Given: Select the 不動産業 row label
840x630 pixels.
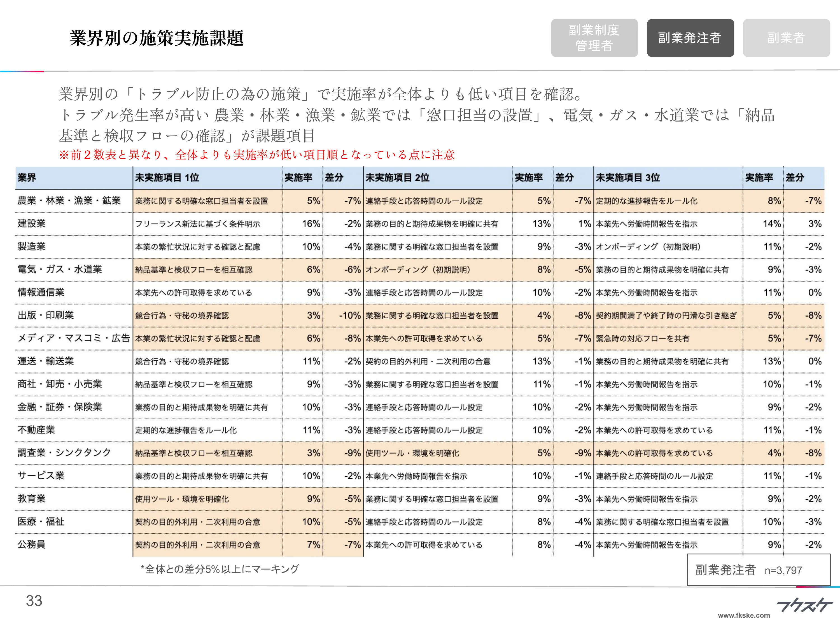Looking at the screenshot, I should click(x=36, y=430).
